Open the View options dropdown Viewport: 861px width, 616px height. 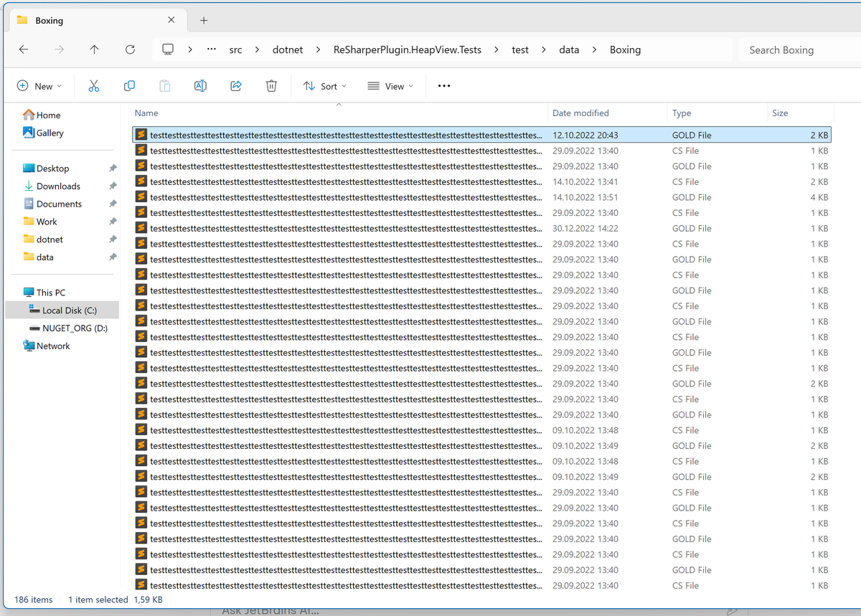390,85
